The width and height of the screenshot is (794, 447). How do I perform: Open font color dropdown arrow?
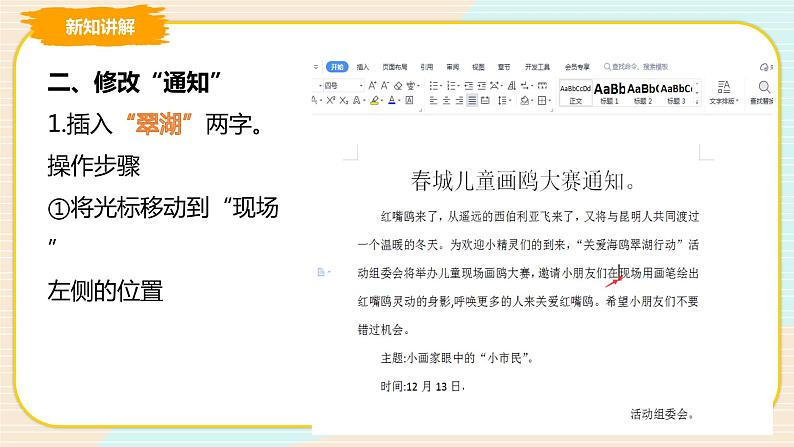(399, 100)
